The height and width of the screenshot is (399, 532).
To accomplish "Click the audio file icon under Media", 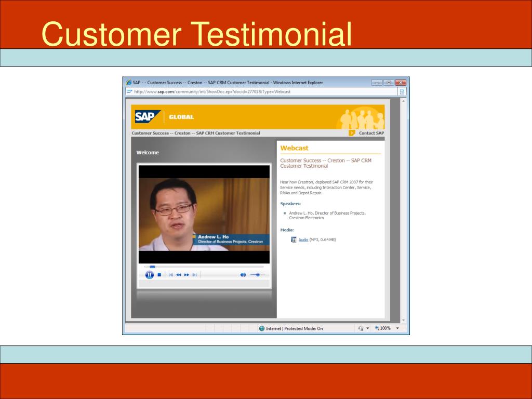I will tap(294, 240).
